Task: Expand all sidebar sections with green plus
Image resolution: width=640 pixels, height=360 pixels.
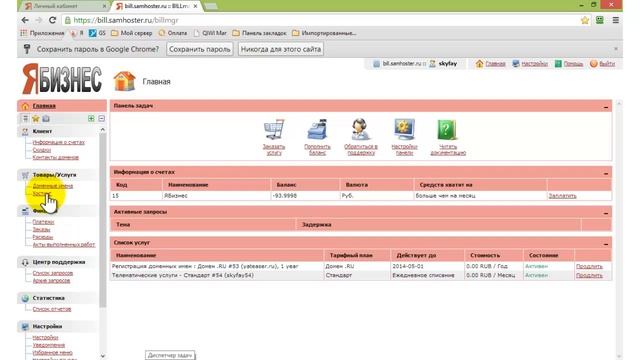Action: [x=91, y=118]
